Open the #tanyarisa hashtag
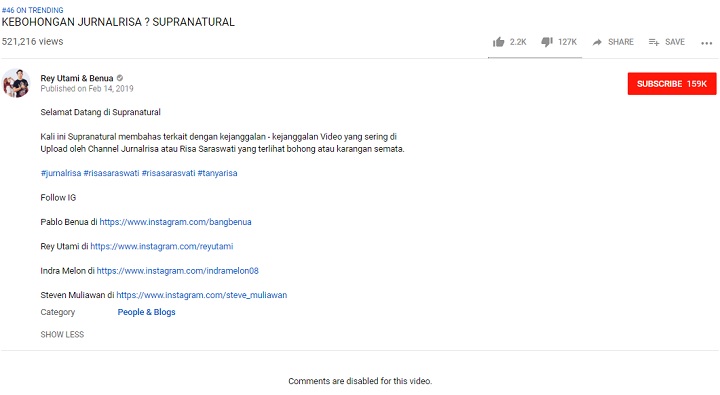 217,173
